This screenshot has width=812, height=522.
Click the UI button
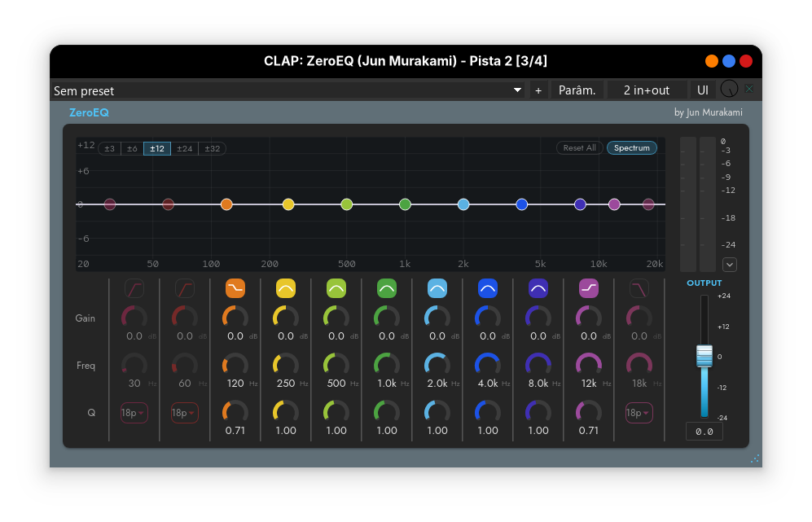point(703,90)
